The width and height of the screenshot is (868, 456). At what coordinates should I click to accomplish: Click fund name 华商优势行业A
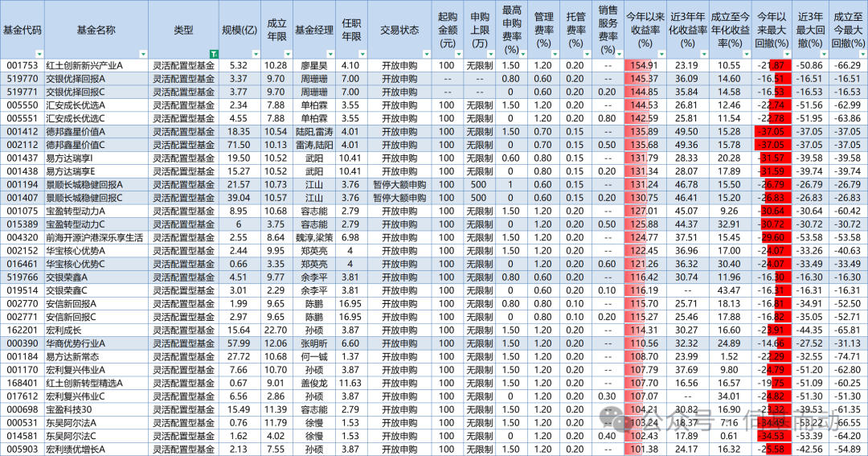(76, 343)
